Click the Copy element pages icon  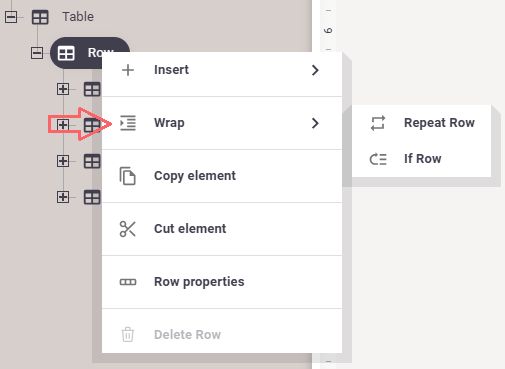[128, 176]
